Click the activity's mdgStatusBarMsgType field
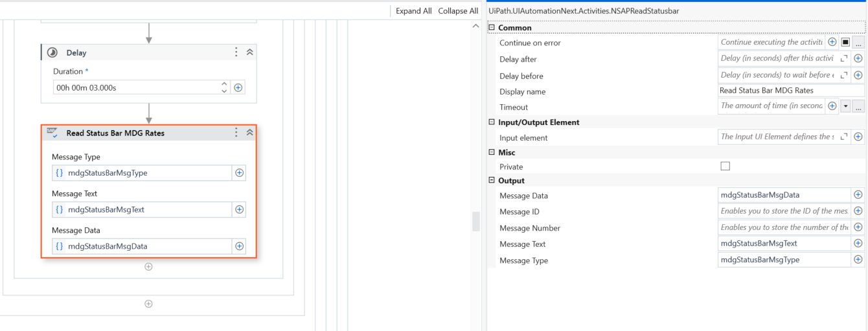 coord(142,173)
